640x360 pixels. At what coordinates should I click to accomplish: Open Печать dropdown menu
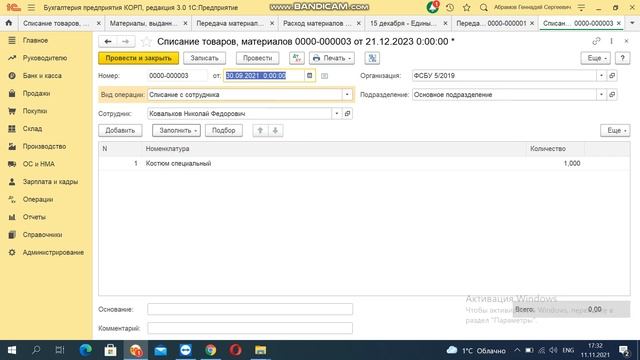coord(332,58)
